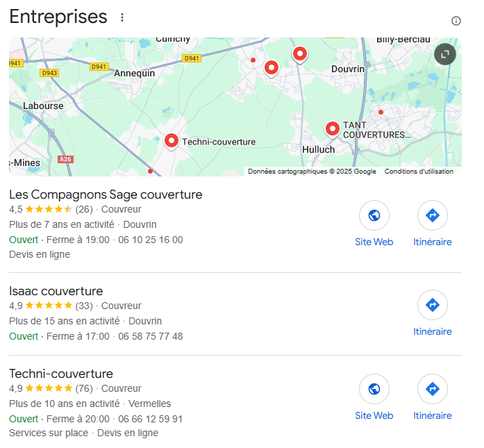This screenshot has height=448, width=484.
Task: Open Techni-couverture website globe icon
Action: pos(374,389)
